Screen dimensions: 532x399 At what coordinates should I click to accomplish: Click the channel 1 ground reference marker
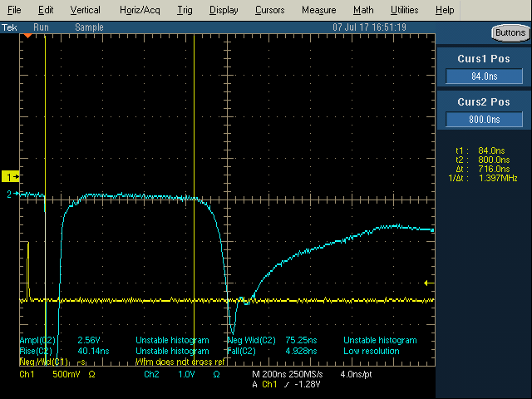point(11,177)
